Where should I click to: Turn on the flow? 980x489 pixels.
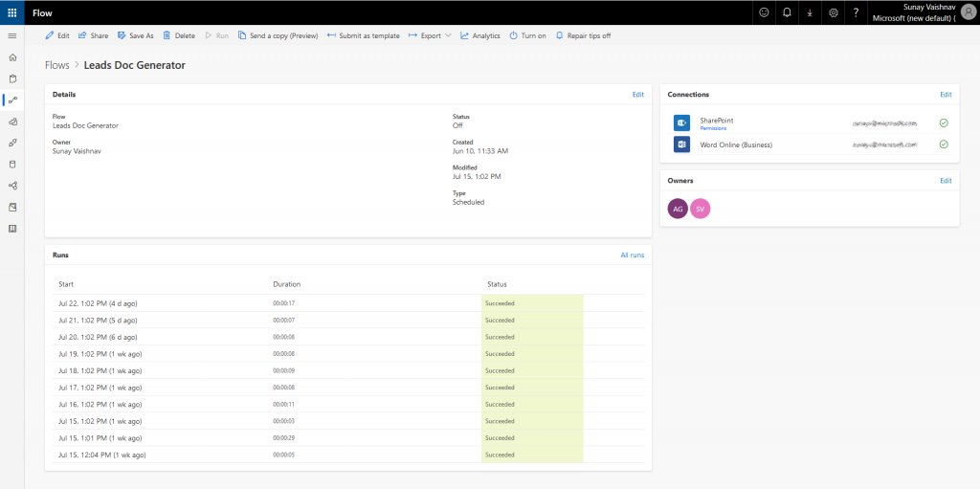[527, 35]
